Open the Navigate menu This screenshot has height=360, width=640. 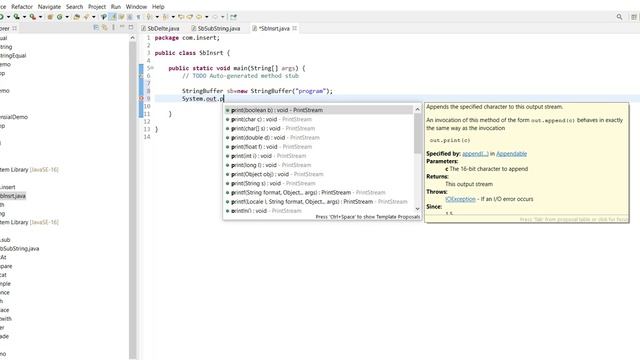tap(49, 7)
